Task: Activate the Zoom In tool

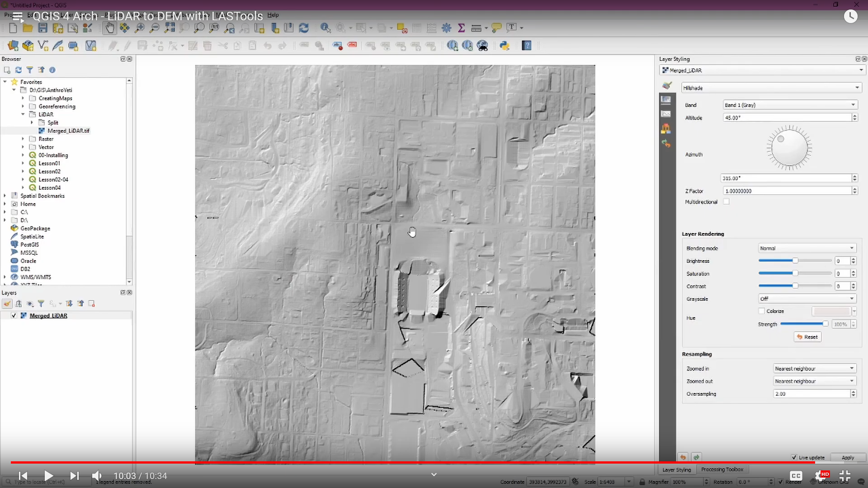Action: (x=140, y=28)
